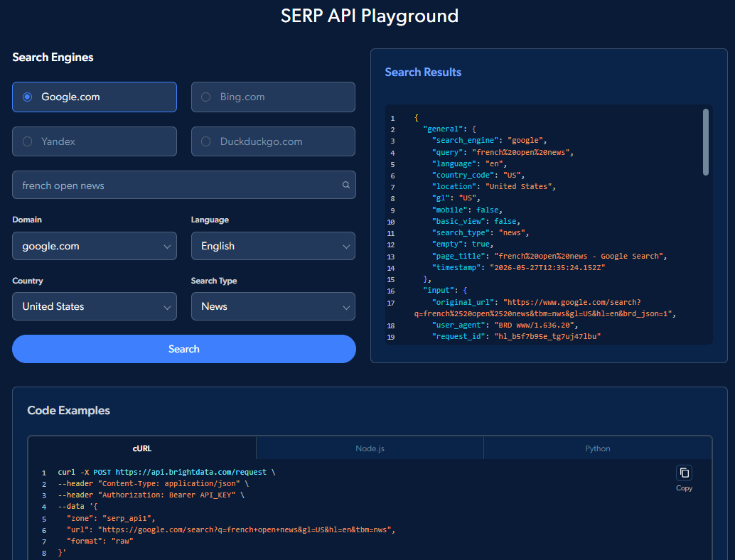Click the "query" line in results JSON
This screenshot has width=735, height=560.
click(x=503, y=152)
